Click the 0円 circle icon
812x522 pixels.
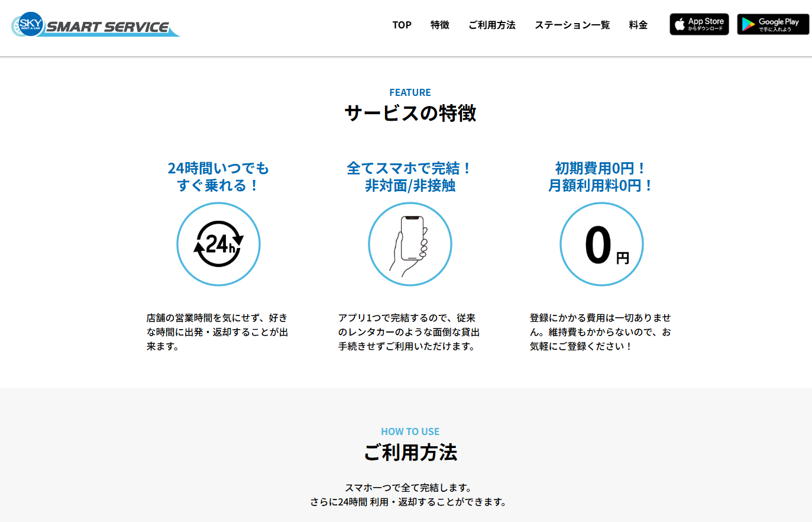click(601, 244)
